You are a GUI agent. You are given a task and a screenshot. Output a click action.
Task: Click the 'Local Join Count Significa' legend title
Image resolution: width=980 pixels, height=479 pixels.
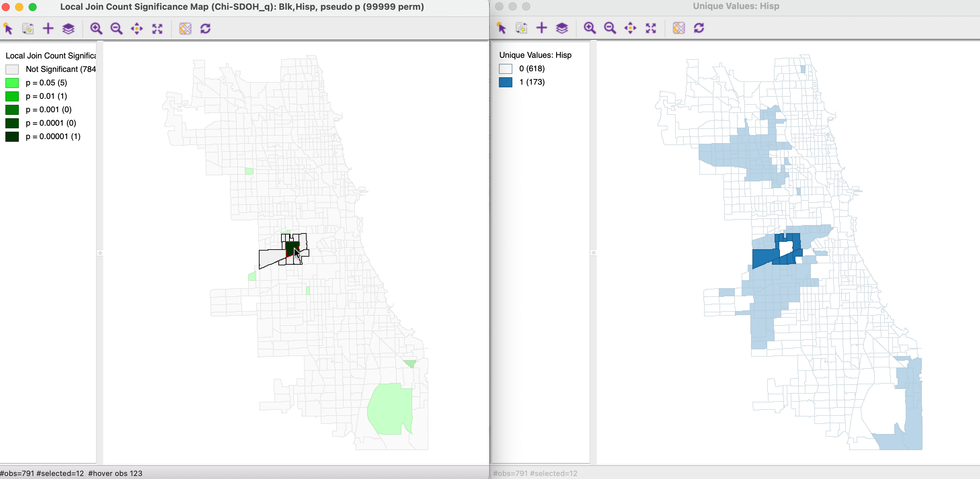point(51,56)
